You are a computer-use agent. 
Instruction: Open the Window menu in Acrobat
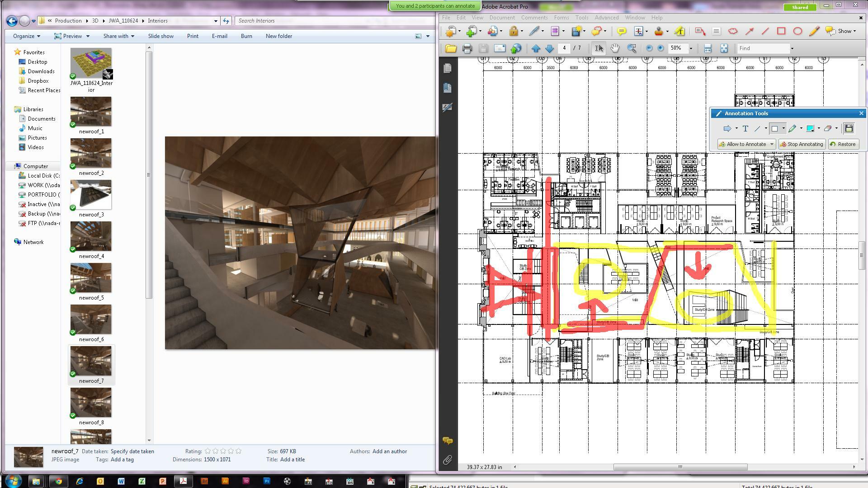point(635,18)
